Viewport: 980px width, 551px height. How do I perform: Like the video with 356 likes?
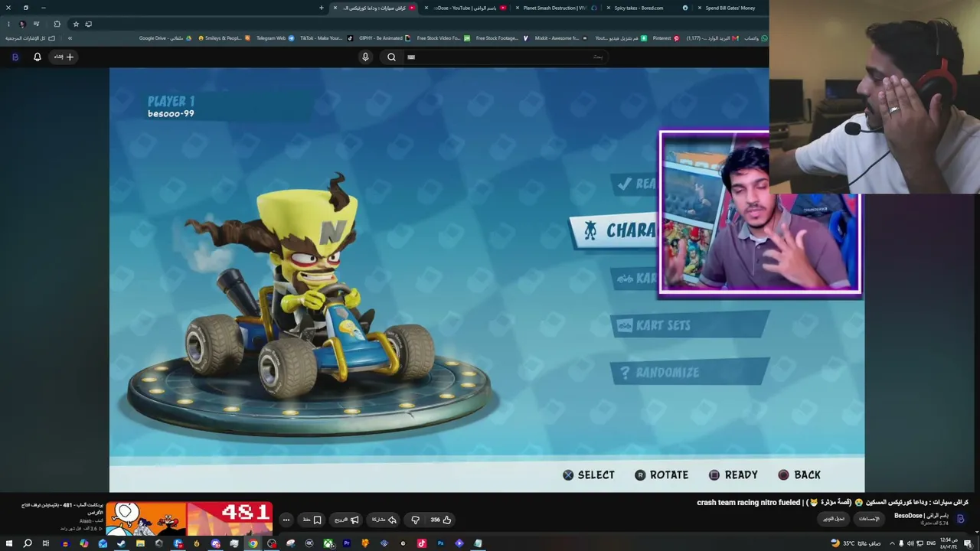pyautogui.click(x=440, y=520)
